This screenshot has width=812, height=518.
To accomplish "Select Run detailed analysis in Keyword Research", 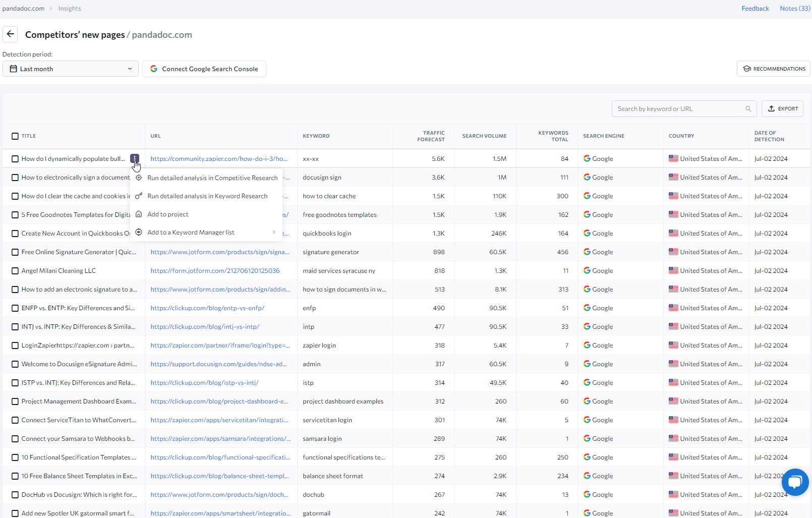I will click(207, 196).
